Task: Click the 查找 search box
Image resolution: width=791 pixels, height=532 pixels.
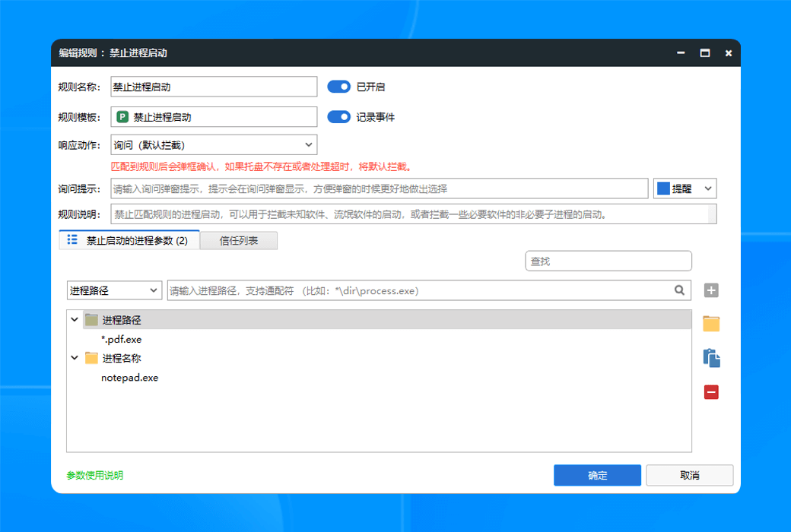Action: coord(608,261)
